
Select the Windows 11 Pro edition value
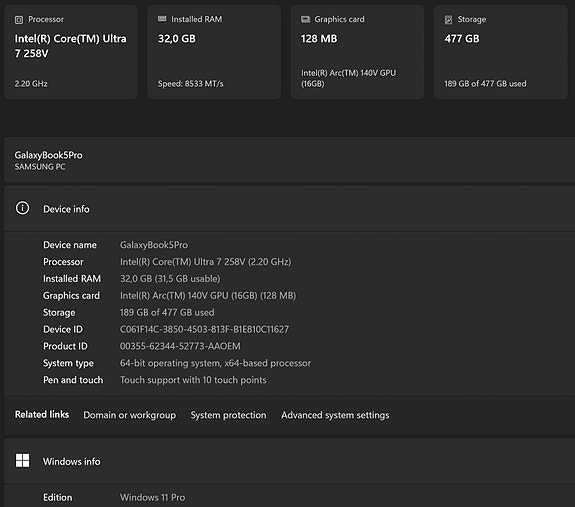153,497
